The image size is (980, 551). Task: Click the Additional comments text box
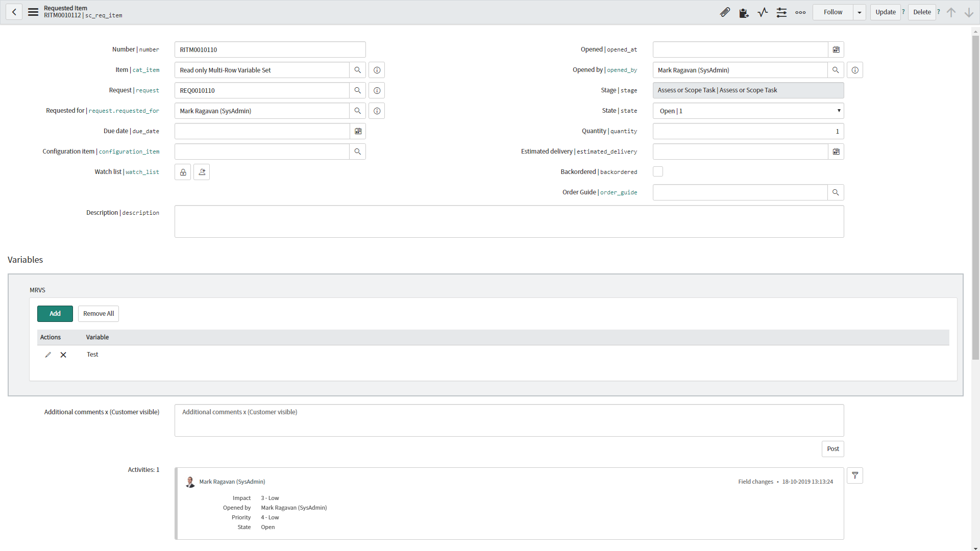(x=509, y=420)
